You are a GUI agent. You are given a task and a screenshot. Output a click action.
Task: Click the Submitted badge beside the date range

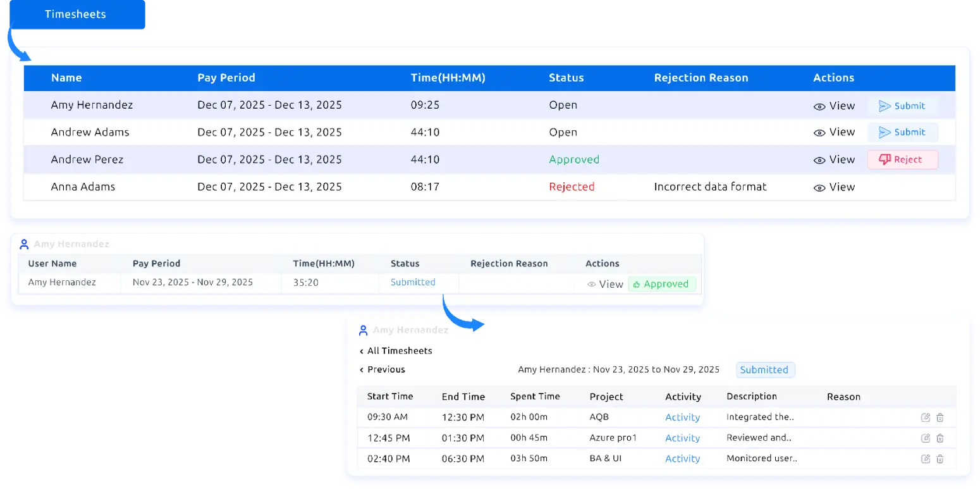765,369
